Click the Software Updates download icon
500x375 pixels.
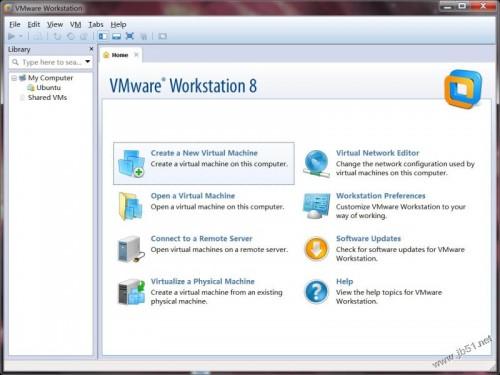tap(316, 249)
